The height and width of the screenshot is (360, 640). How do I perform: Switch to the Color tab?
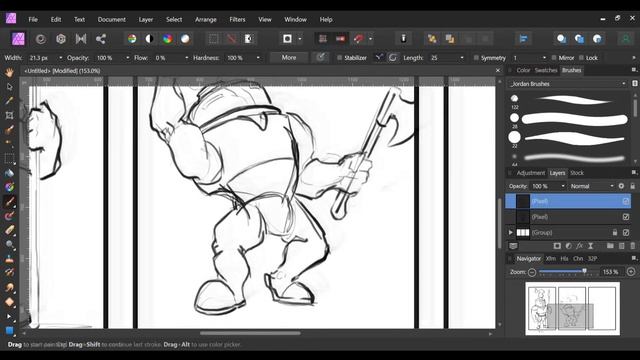(x=523, y=70)
